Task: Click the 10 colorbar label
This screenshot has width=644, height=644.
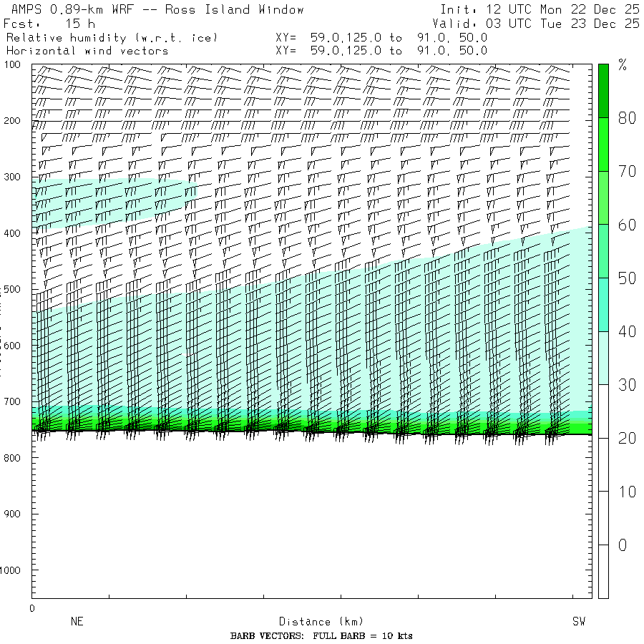Action: tap(627, 492)
